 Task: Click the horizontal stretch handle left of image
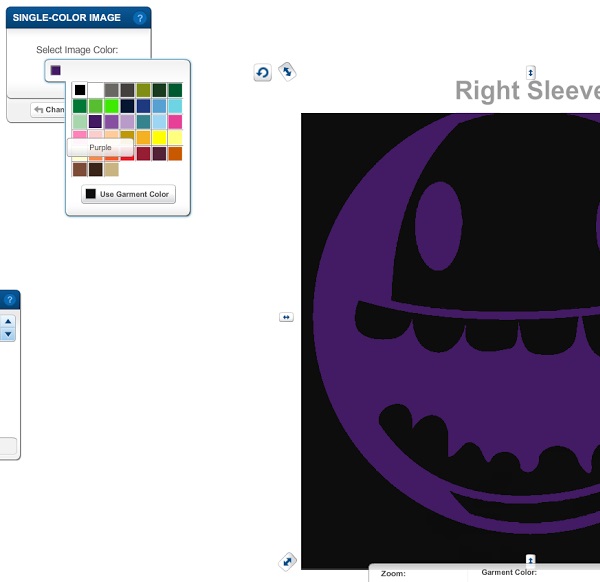286,317
